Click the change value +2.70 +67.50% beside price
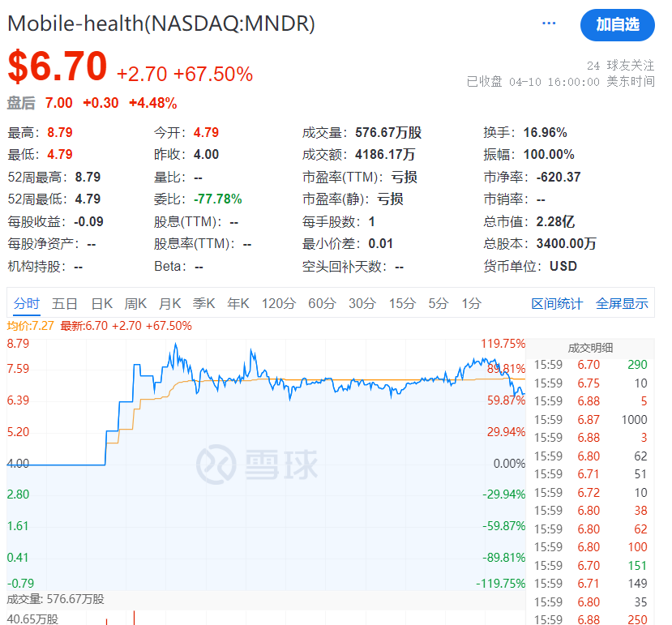The image size is (672, 625). point(185,74)
